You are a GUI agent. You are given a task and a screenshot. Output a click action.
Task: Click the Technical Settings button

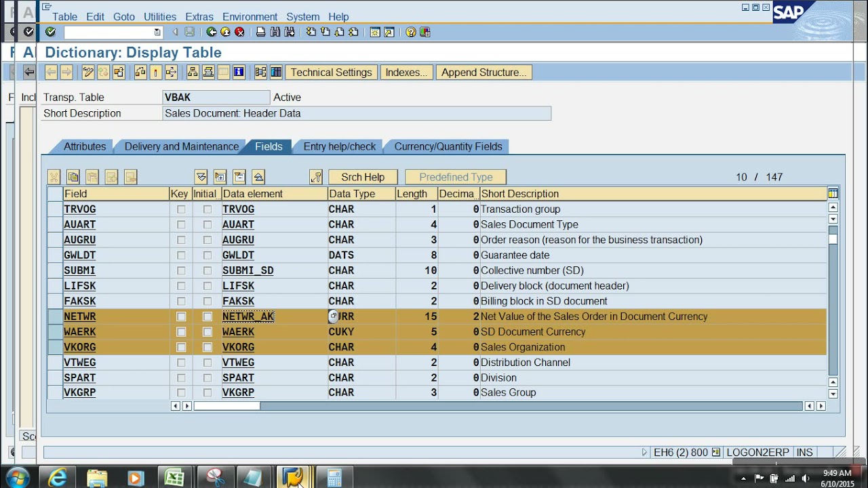point(331,73)
